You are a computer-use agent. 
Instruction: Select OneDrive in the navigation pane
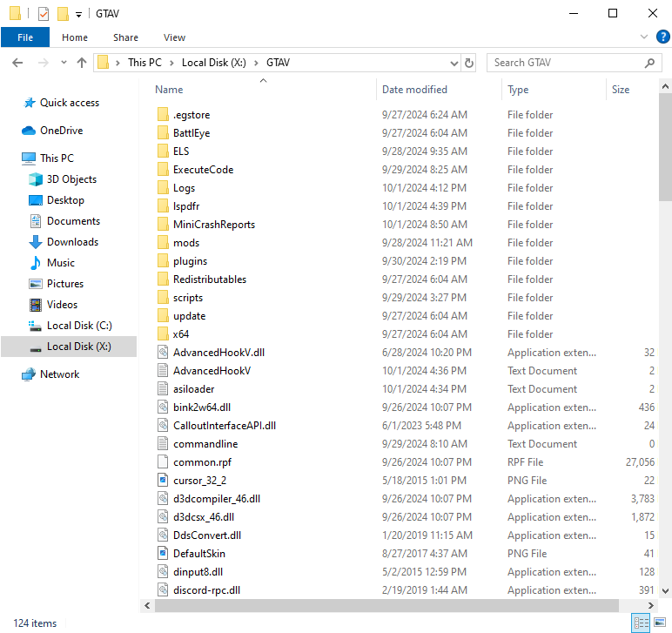point(61,131)
